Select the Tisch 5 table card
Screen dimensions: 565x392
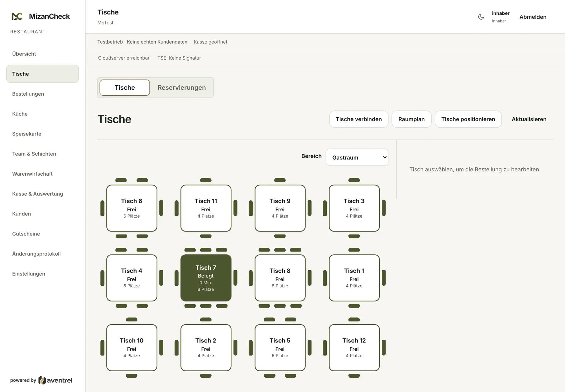(280, 348)
